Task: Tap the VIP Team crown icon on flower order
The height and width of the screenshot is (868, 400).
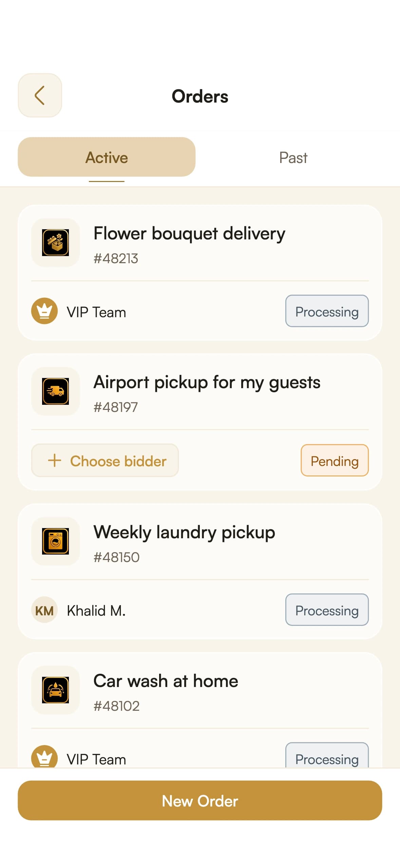Action: coord(44,311)
